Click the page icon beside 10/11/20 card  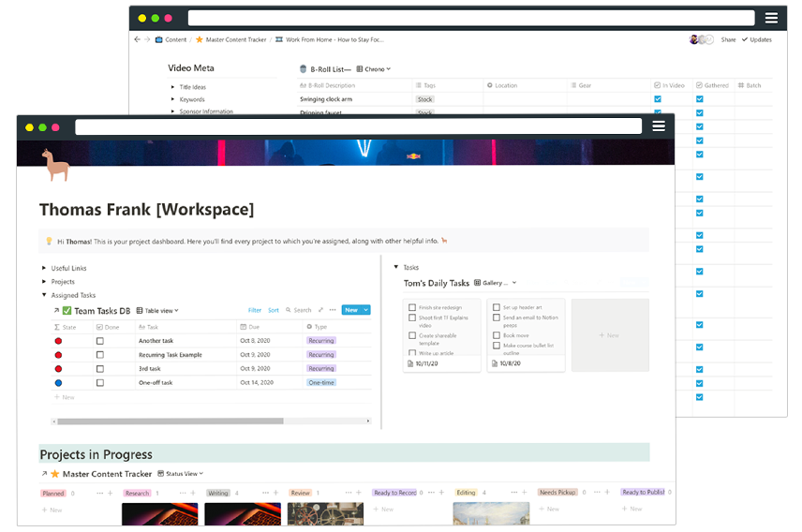410,363
